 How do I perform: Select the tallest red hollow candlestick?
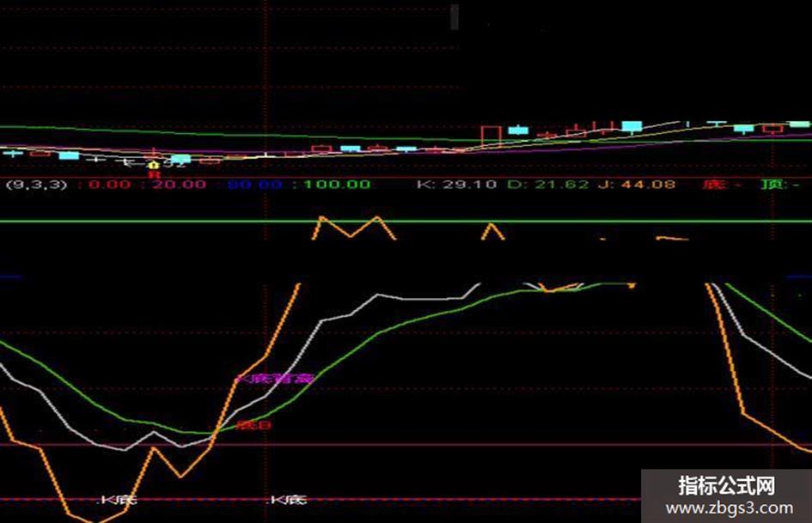coord(491,137)
